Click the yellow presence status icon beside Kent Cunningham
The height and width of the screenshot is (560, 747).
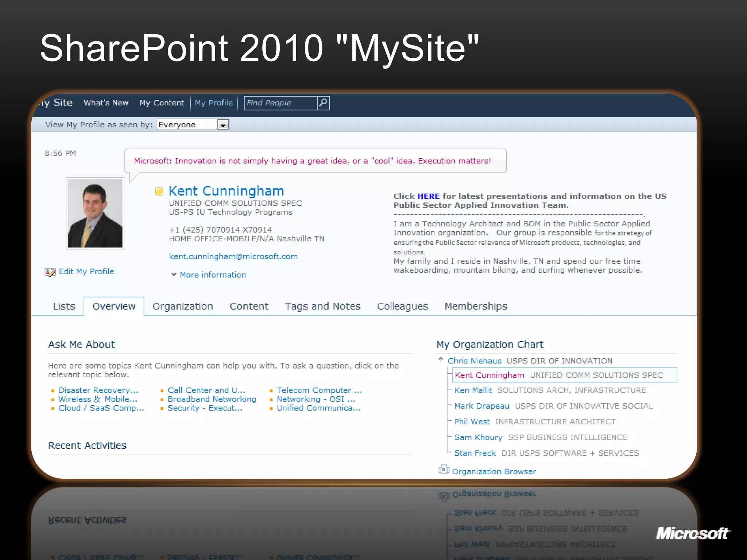point(159,191)
